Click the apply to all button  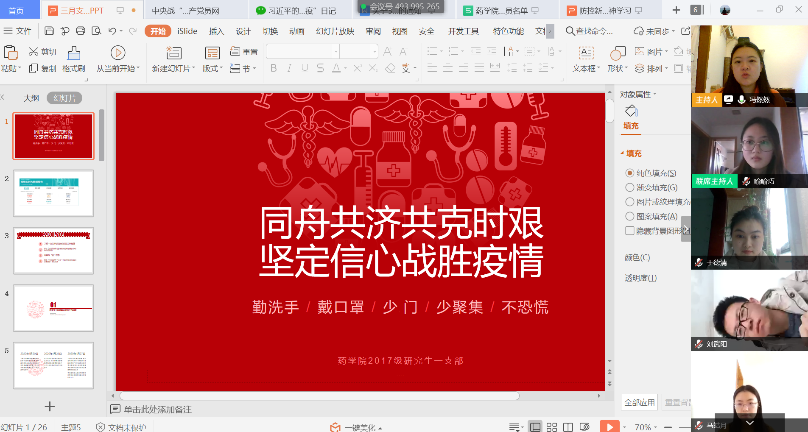click(x=639, y=403)
